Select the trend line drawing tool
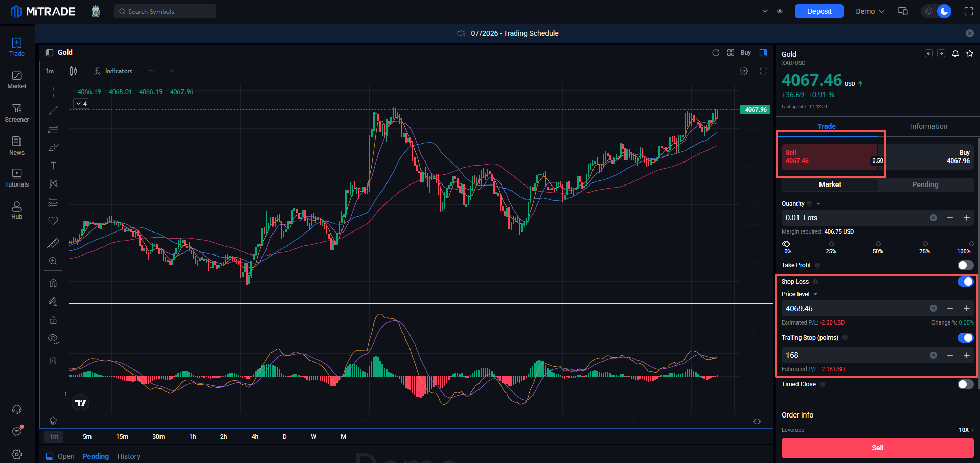 click(53, 110)
